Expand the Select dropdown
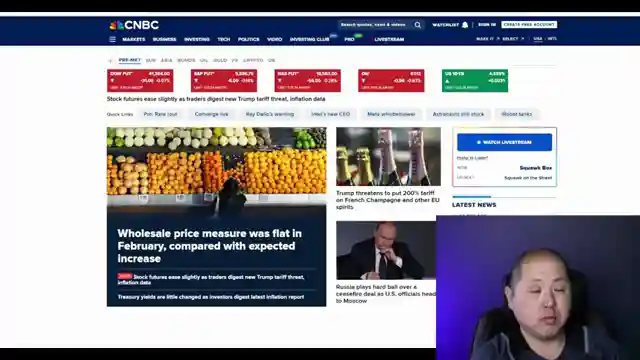Screen dimensions: 640x360 [x=512, y=39]
